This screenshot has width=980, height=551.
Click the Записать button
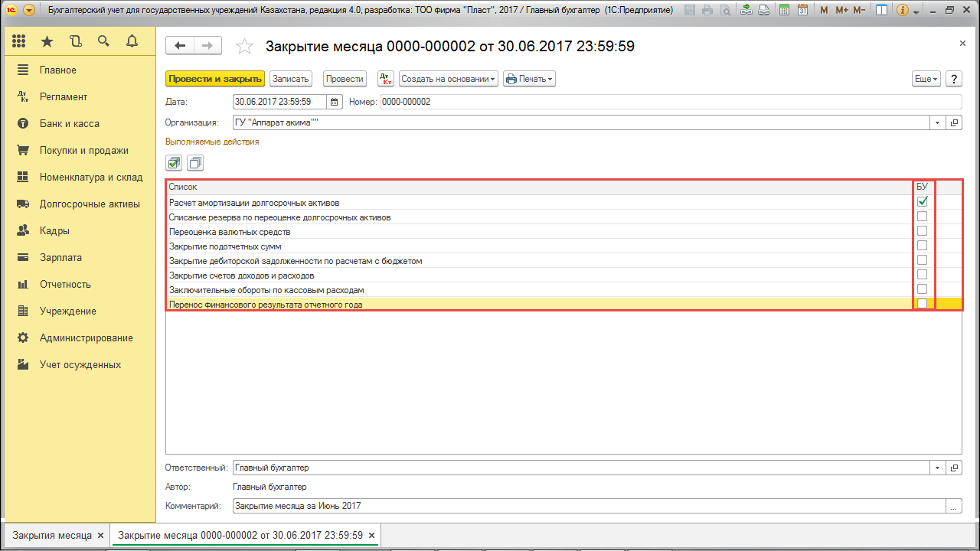coord(290,79)
